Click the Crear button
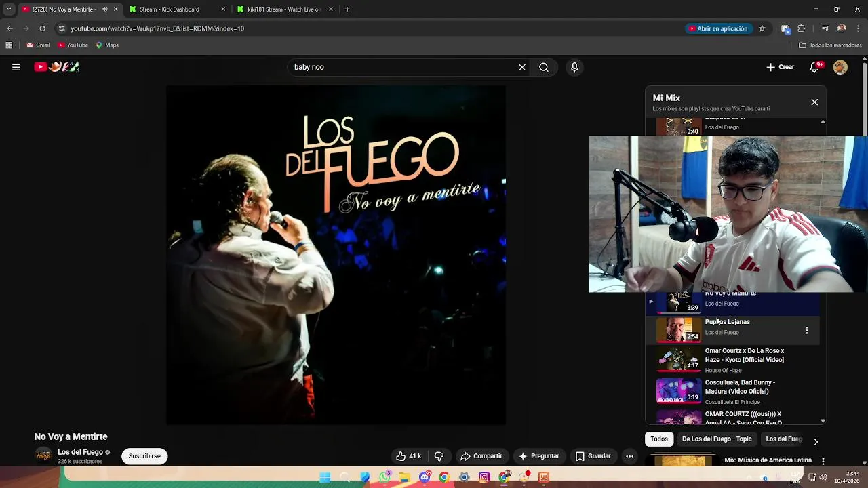868x488 pixels. pos(780,67)
